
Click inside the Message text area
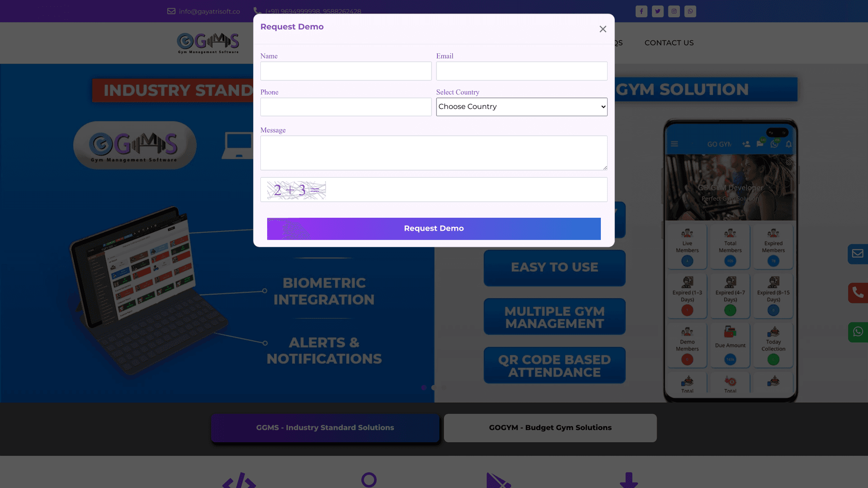pos(434,153)
